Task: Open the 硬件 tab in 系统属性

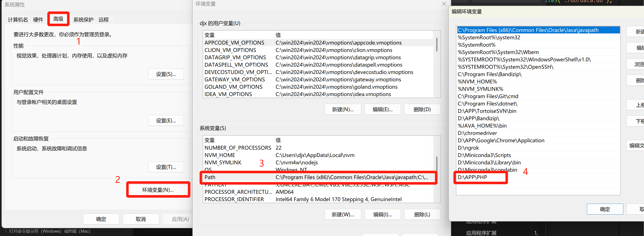Action: pos(38,19)
